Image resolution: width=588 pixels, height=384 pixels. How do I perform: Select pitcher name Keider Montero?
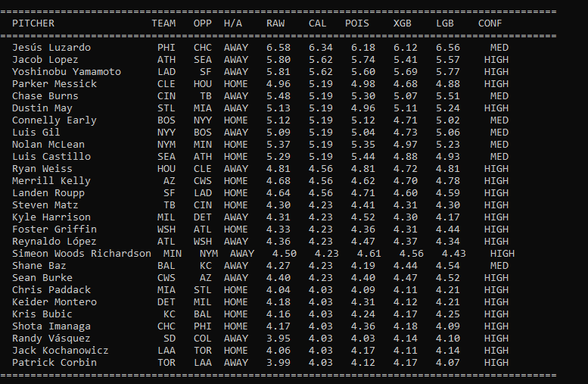pos(54,301)
